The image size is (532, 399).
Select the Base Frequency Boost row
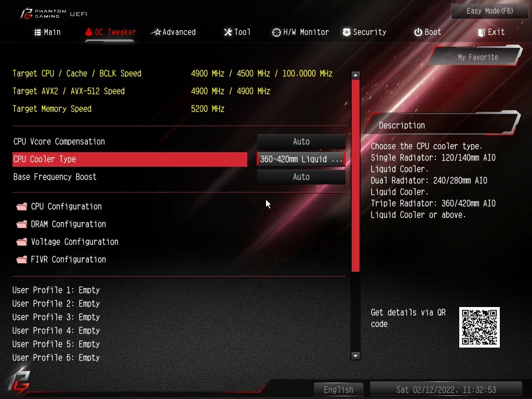click(x=129, y=177)
